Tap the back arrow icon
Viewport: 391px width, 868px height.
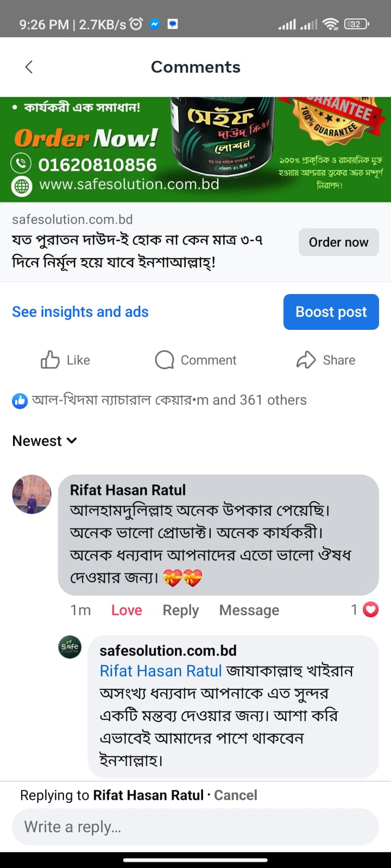point(29,67)
